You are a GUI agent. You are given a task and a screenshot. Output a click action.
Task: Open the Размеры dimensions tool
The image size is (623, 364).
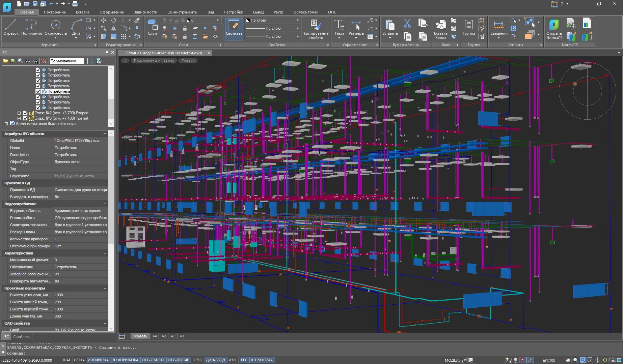[x=356, y=28]
